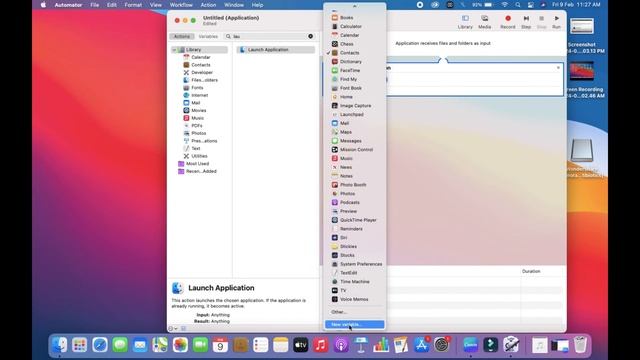640x360 pixels.
Task: Open the Action menu in menu bar
Action: tap(208, 5)
